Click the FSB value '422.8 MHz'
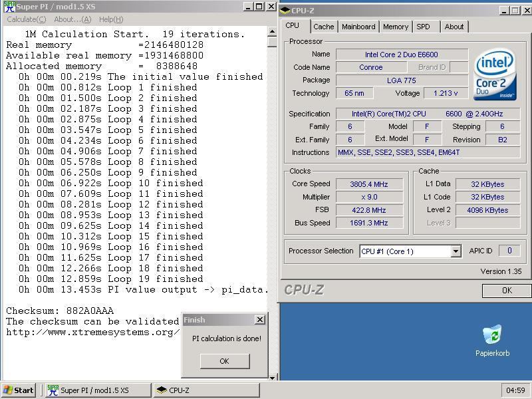The height and width of the screenshot is (399, 532). [369, 210]
